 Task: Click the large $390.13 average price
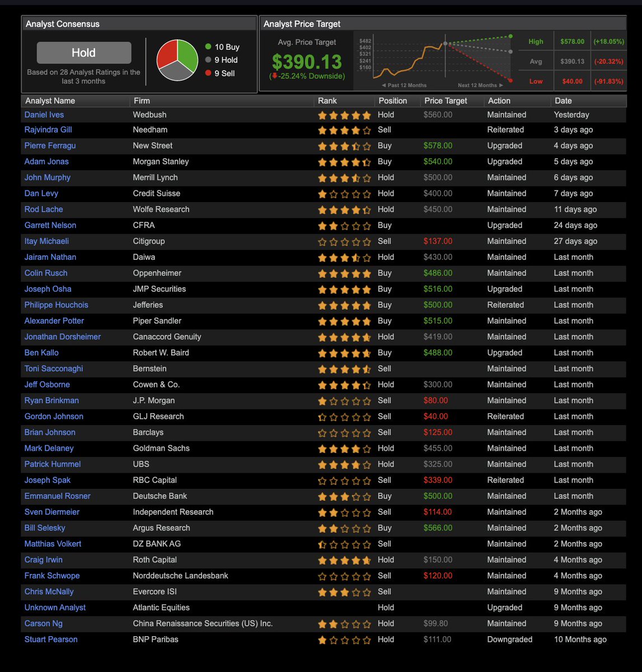coord(307,61)
